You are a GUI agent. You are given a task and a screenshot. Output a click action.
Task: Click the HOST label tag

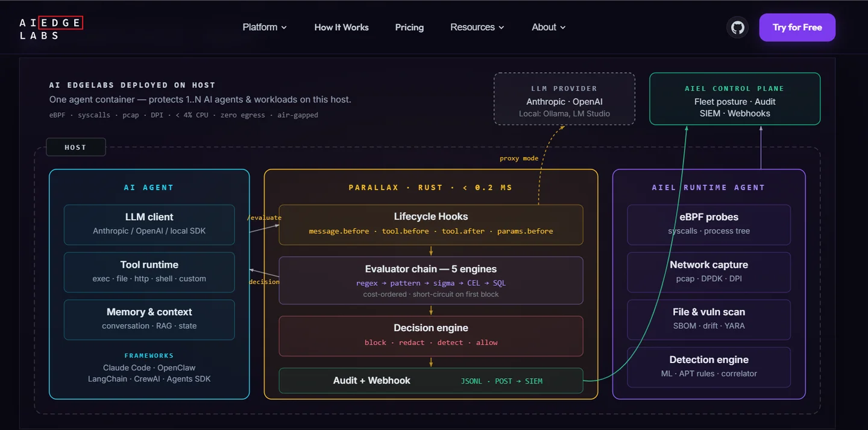click(75, 147)
